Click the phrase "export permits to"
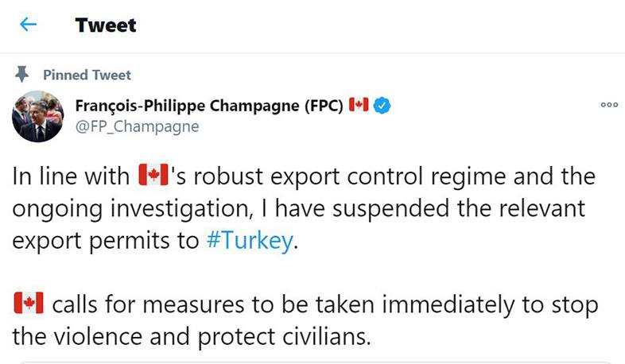This screenshot has width=625, height=364. pos(104,241)
